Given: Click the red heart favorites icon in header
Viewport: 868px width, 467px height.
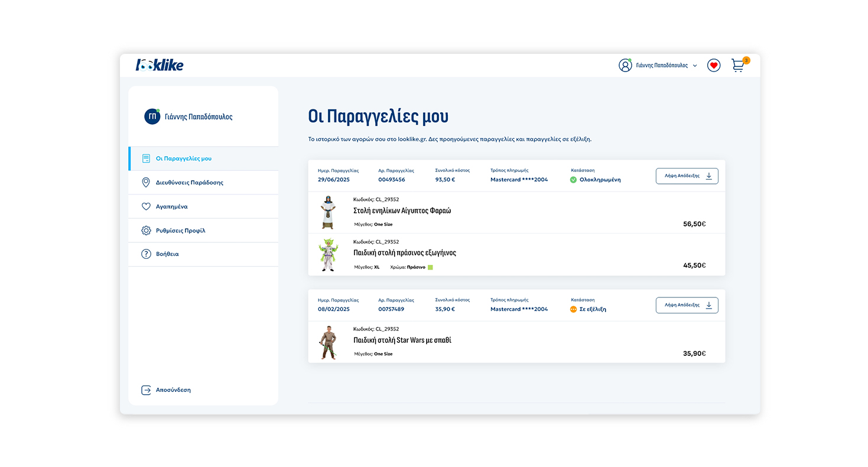Looking at the screenshot, I should point(714,66).
